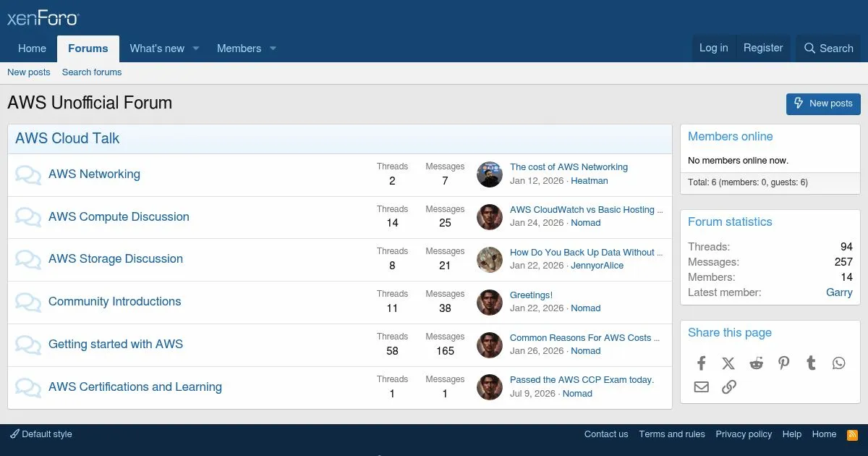Share this page by email icon
The image size is (868, 456).
tap(701, 387)
